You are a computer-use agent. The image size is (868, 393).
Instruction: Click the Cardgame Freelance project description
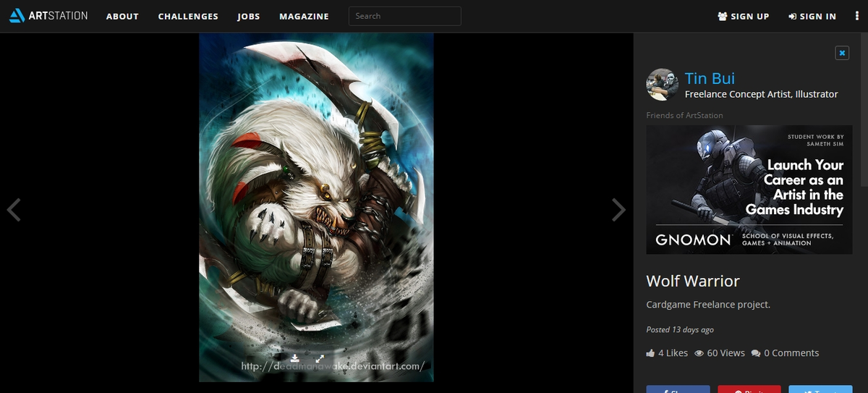[x=708, y=305]
